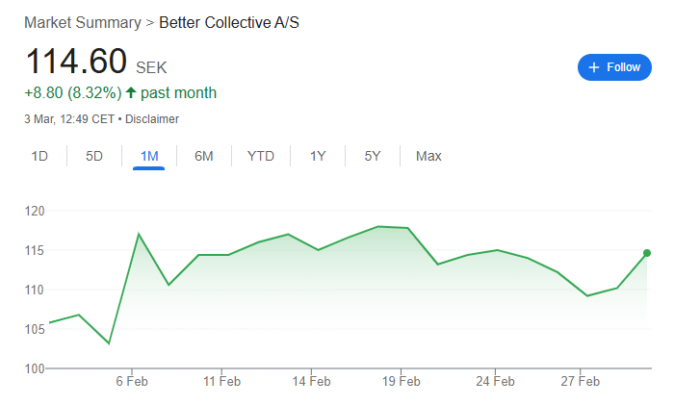This screenshot has height=405, width=700.
Task: Click the 11 Feb date label
Action: point(221,381)
